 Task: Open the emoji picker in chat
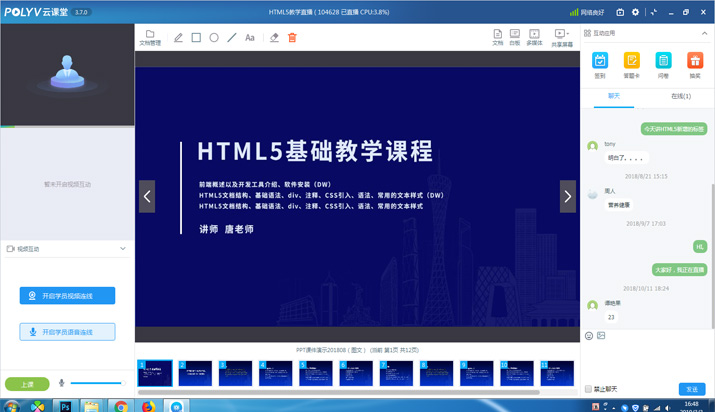[x=589, y=336]
